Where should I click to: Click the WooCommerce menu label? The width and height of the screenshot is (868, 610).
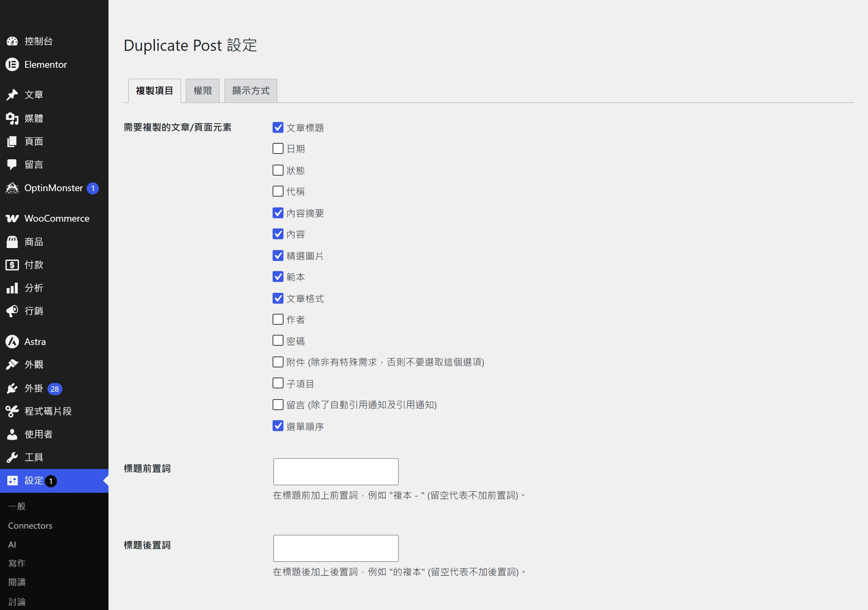[x=57, y=219]
